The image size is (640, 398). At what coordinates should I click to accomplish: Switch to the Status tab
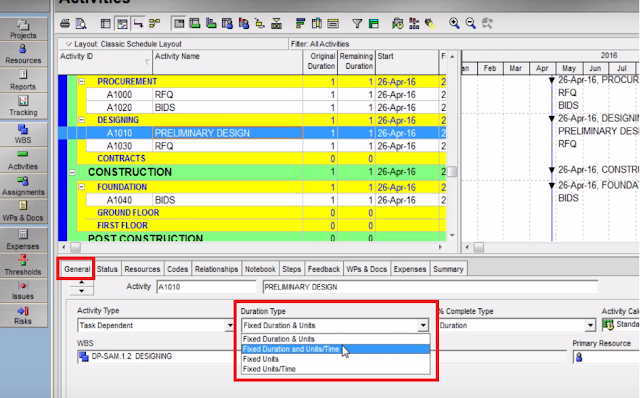click(107, 269)
